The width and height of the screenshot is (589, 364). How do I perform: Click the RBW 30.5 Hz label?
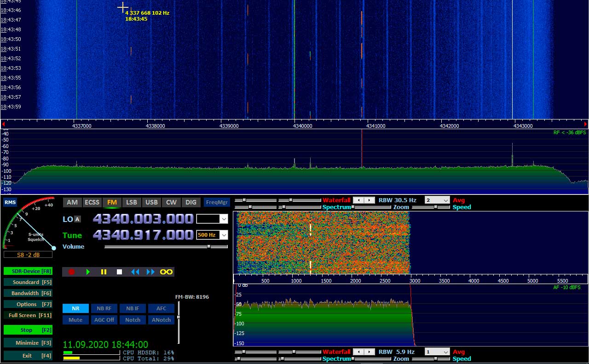(x=398, y=200)
